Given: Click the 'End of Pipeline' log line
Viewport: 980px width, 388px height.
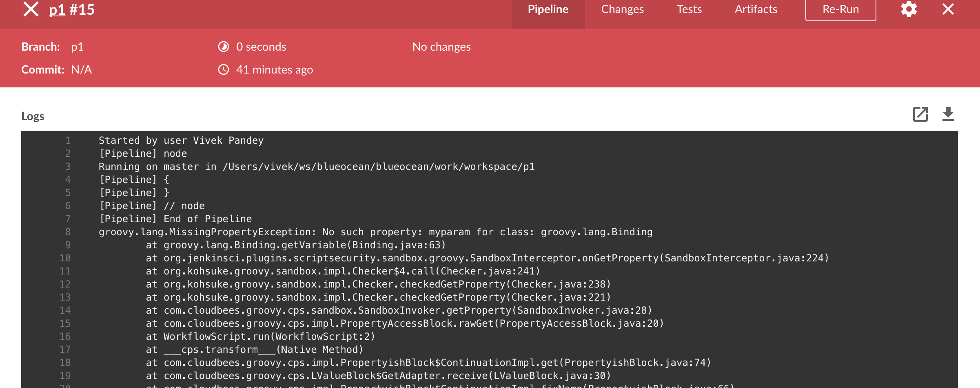Looking at the screenshot, I should (175, 219).
